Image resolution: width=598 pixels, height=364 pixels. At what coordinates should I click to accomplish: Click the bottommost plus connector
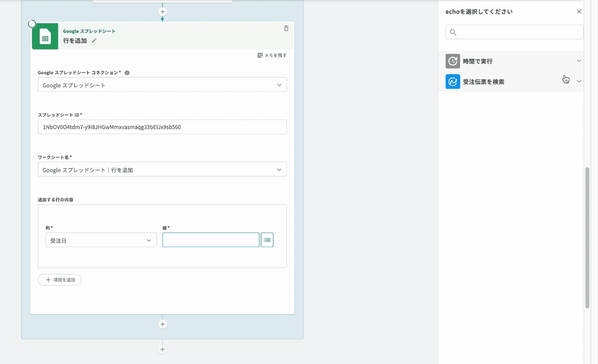163,349
